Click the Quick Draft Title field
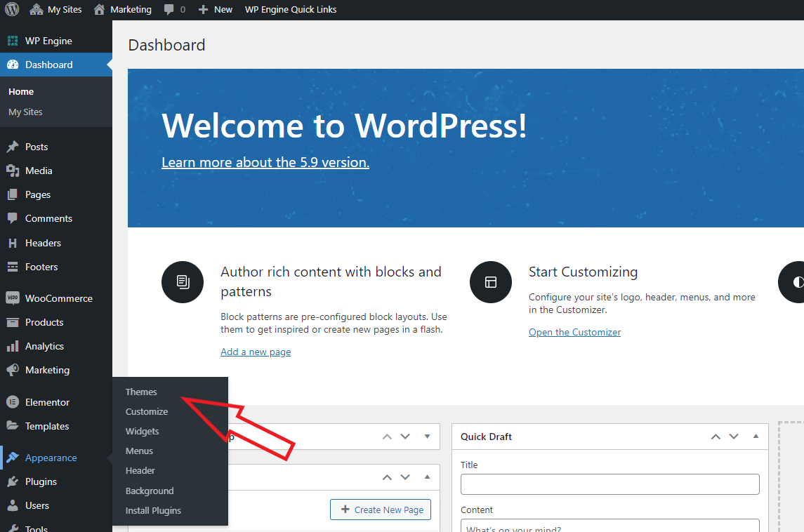The image size is (804, 532). (x=609, y=484)
